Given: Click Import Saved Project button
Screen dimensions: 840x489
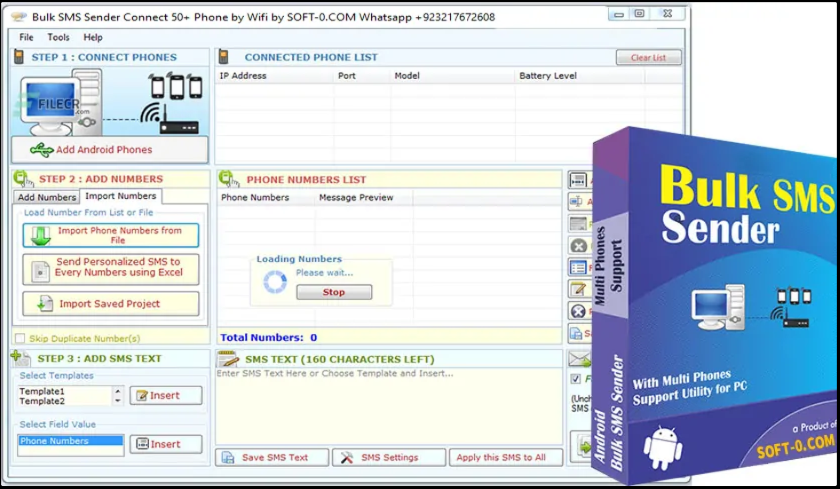Looking at the screenshot, I should coord(110,304).
